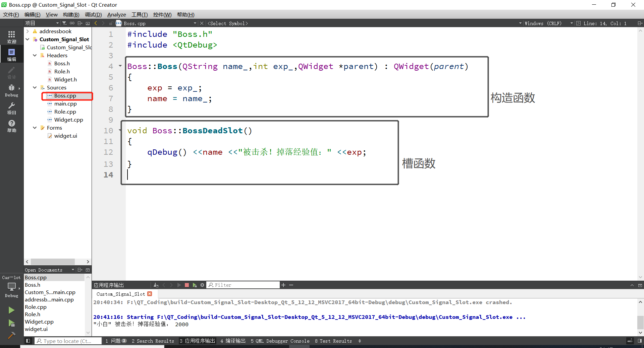The width and height of the screenshot is (644, 348).
Task: Split the editor view
Action: [x=640, y=23]
